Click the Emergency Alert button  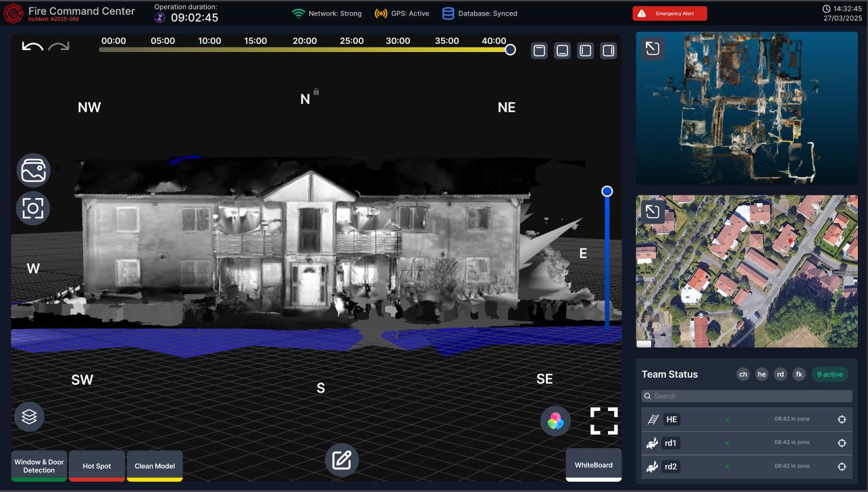[669, 14]
